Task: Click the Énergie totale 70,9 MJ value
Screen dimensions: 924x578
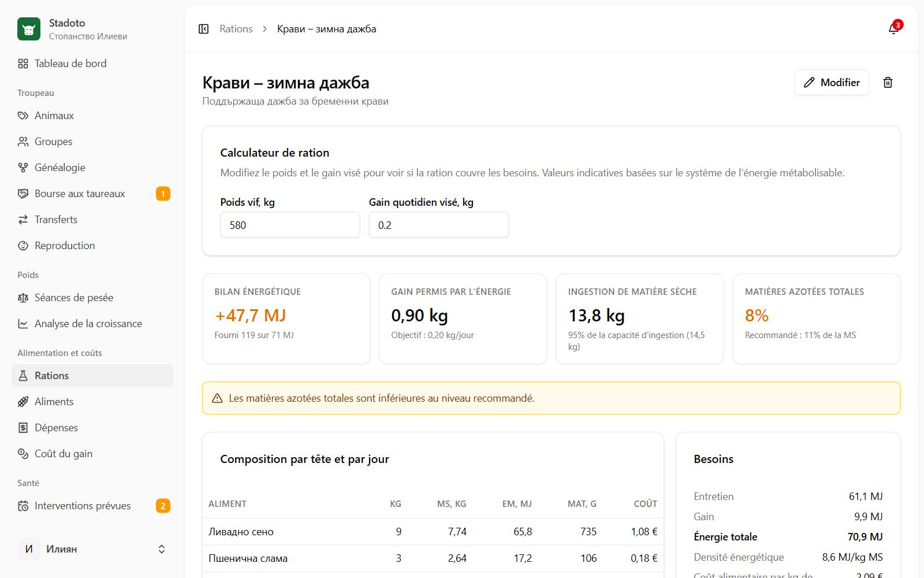Action: (865, 537)
